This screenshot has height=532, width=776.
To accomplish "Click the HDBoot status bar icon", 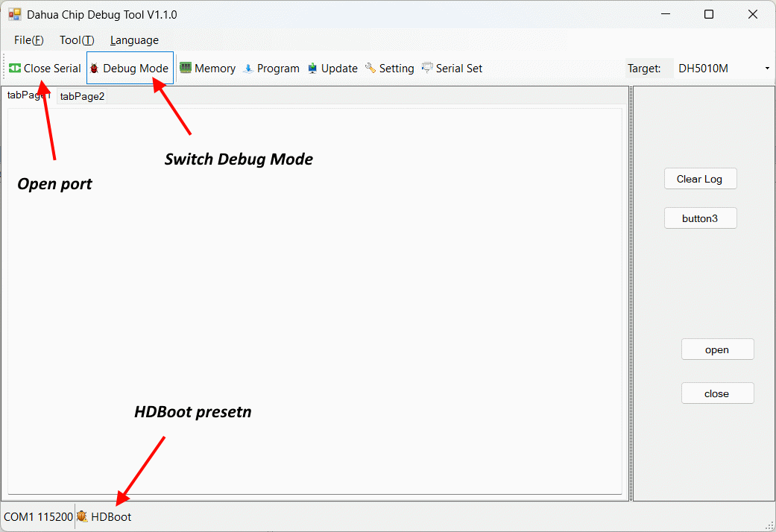I will pos(83,516).
